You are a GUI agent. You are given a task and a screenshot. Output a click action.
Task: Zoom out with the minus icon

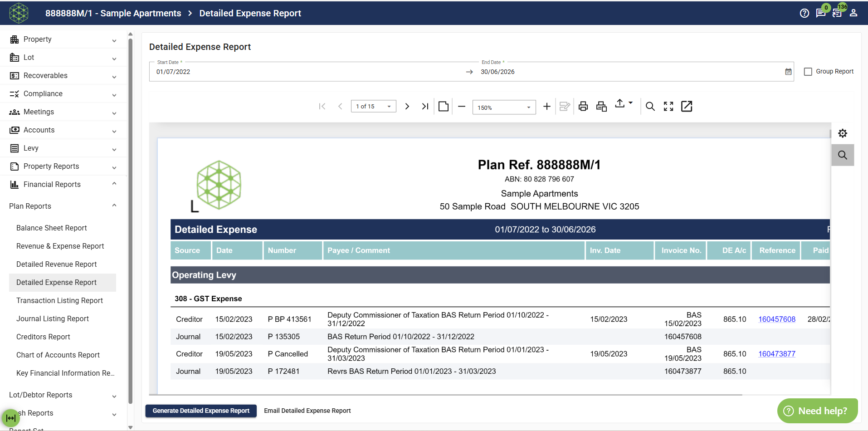point(462,106)
